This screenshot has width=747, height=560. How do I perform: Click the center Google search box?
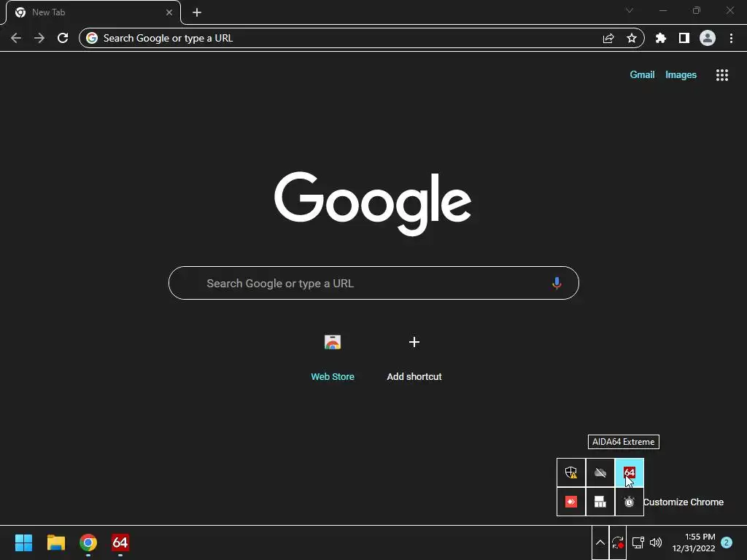click(373, 283)
